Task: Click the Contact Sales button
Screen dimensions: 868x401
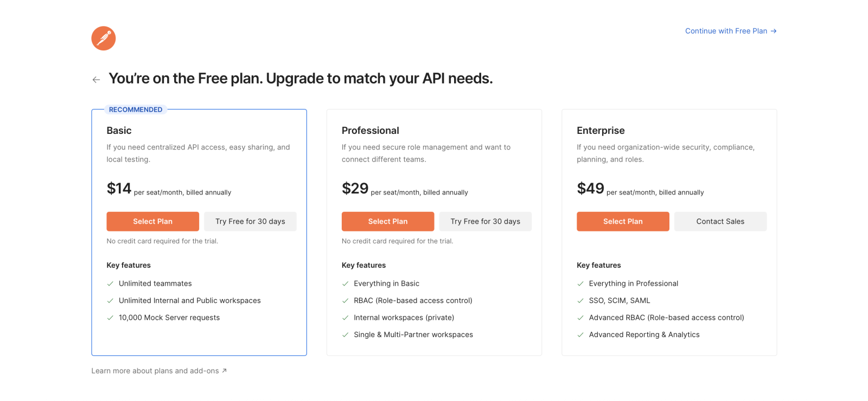Action: [x=720, y=222]
